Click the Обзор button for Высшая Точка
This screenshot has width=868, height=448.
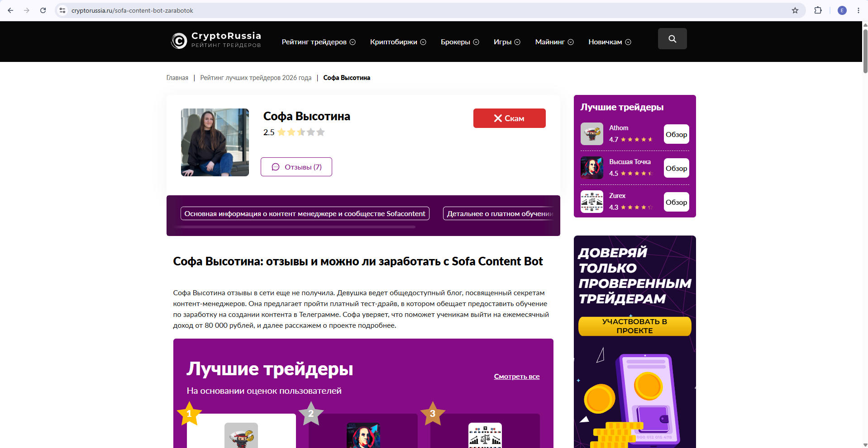tap(677, 168)
